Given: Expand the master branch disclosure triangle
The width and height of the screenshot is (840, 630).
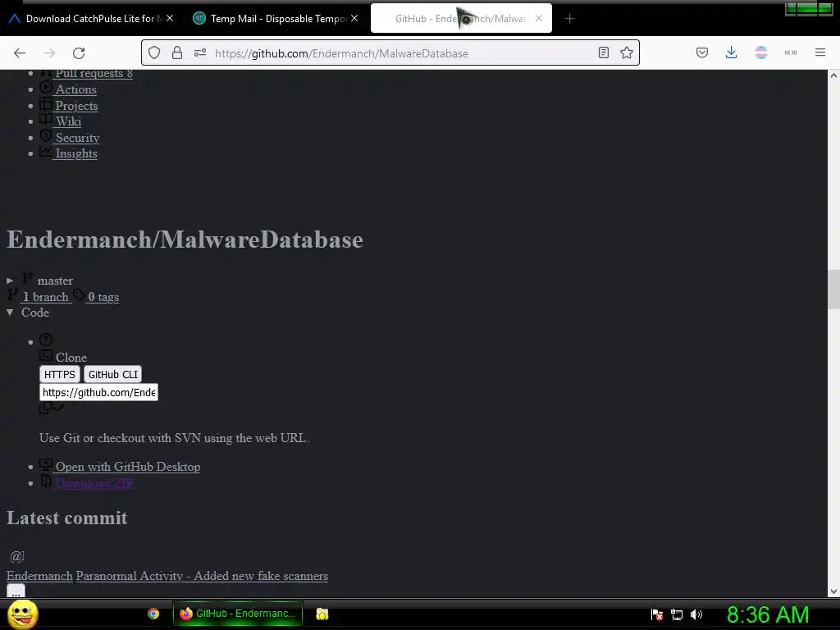Looking at the screenshot, I should click(10, 281).
